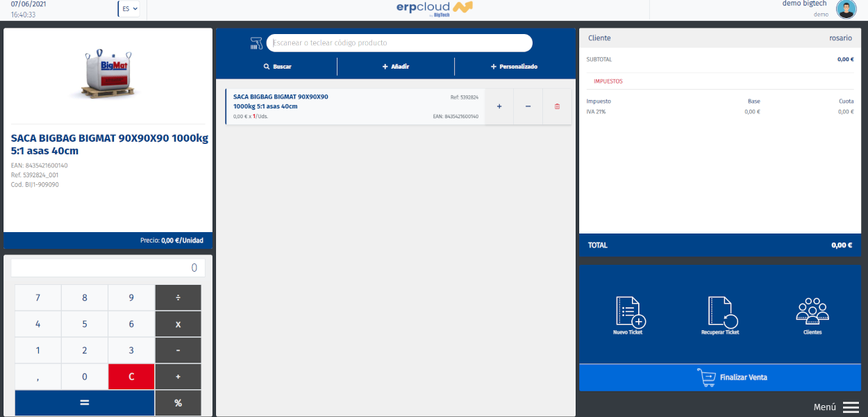Screen dimensions: 868x417
Task: Click the IMPUESTOS section label
Action: pos(608,81)
